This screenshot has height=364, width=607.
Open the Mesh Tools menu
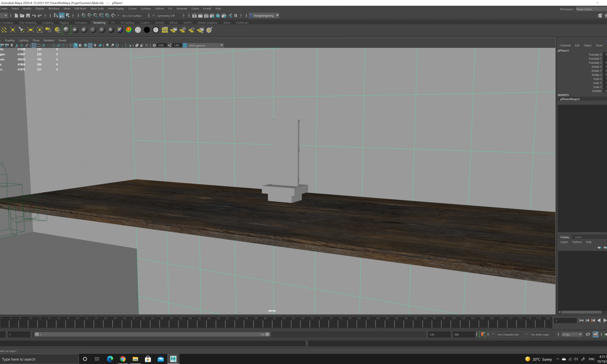pyautogui.click(x=97, y=8)
